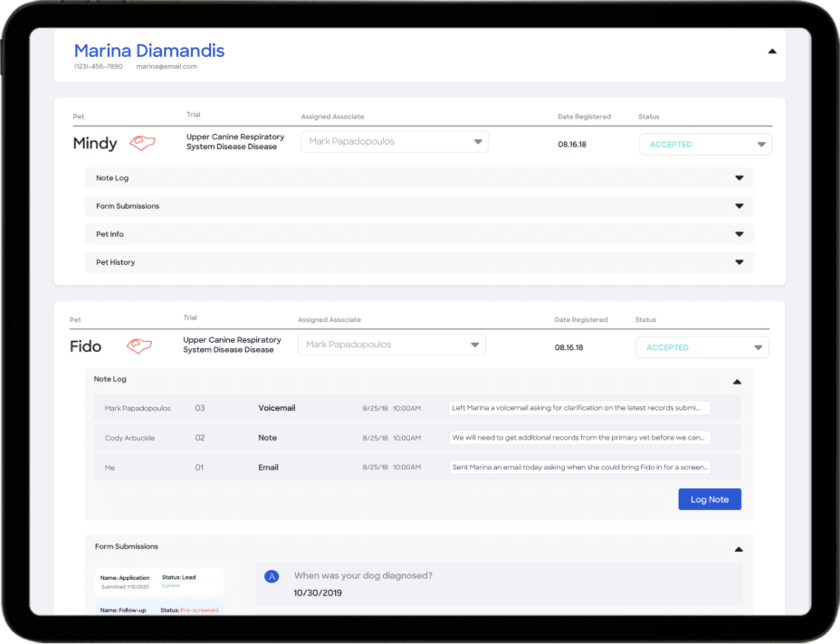The width and height of the screenshot is (840, 644).
Task: Collapse the Marina Diamandis header card
Action: point(772,52)
